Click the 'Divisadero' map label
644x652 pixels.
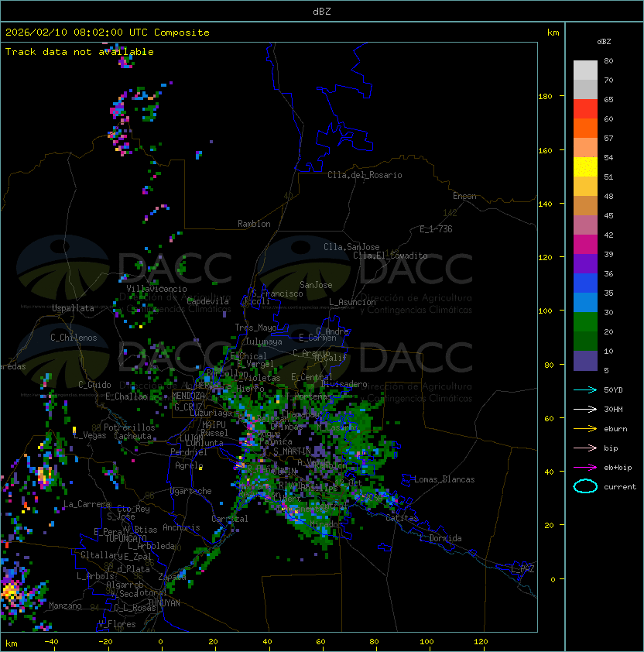coord(344,384)
